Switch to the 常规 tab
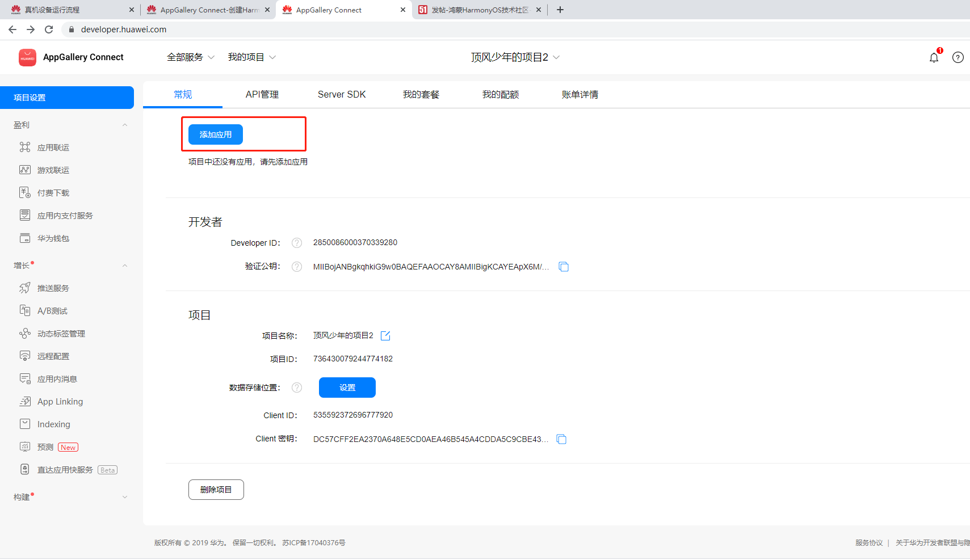The image size is (970, 560). (183, 94)
